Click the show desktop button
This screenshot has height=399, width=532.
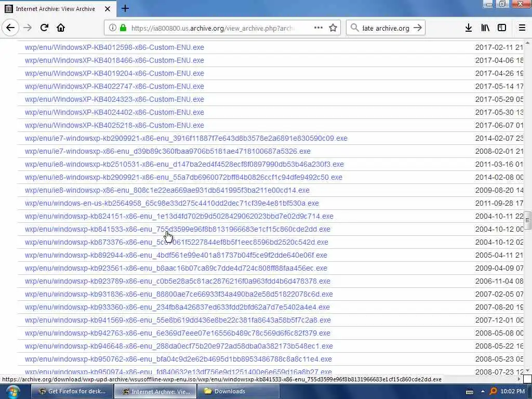pyautogui.click(x=528, y=392)
